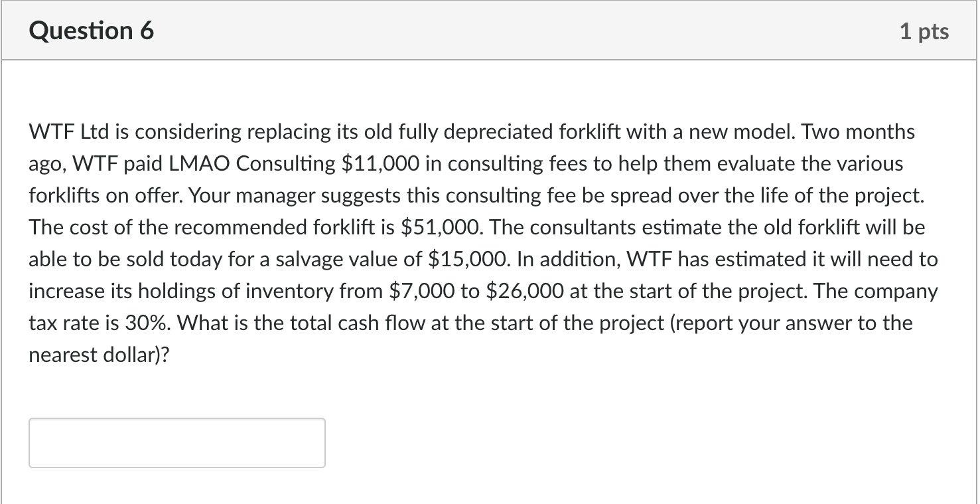Click the $51,000 forklift cost
The image size is (980, 504).
[443, 228]
